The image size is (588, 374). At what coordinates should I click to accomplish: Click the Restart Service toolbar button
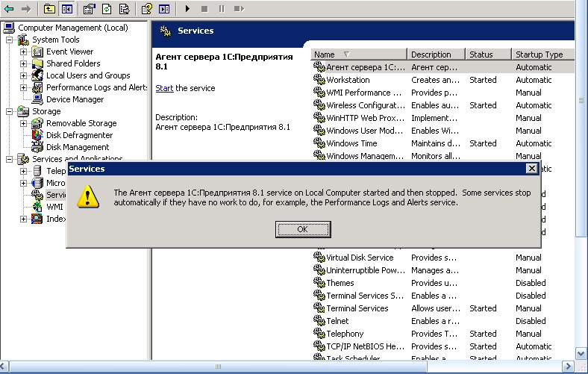point(239,9)
